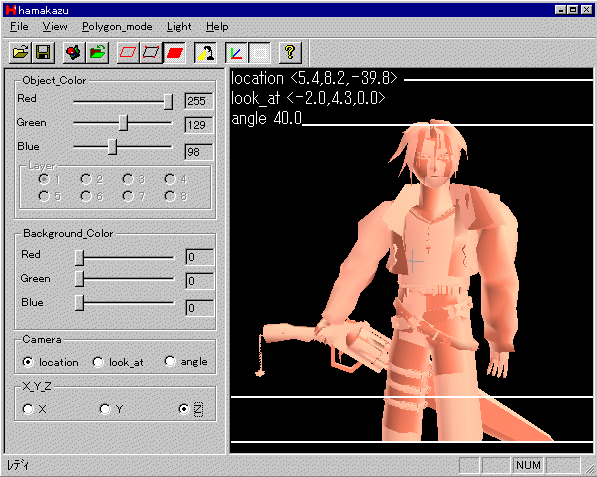Select Layer 1 radio button
This screenshot has height=477, width=597.
click(x=44, y=179)
